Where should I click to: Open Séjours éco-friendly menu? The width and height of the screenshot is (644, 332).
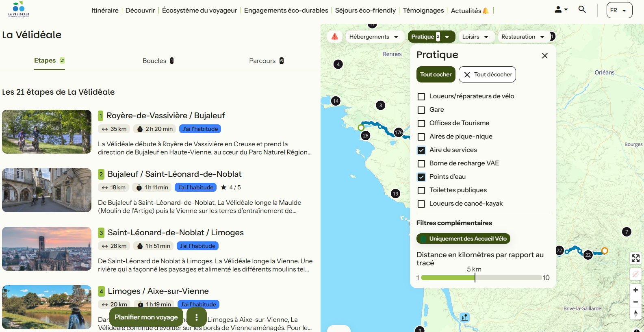click(365, 10)
